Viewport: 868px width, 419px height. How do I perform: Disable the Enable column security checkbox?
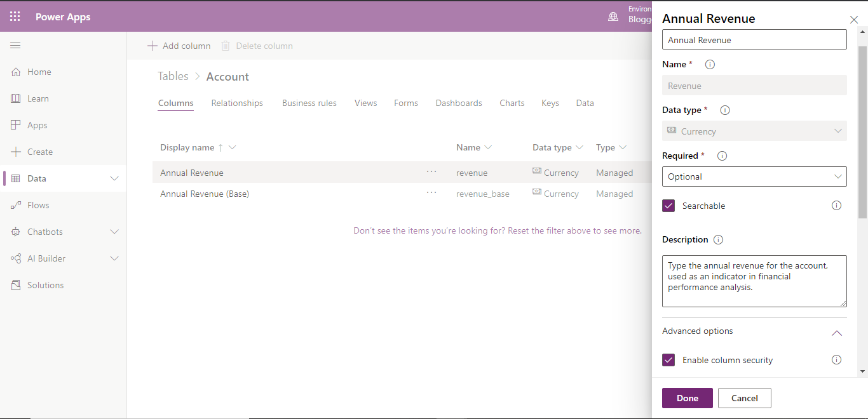(x=668, y=359)
